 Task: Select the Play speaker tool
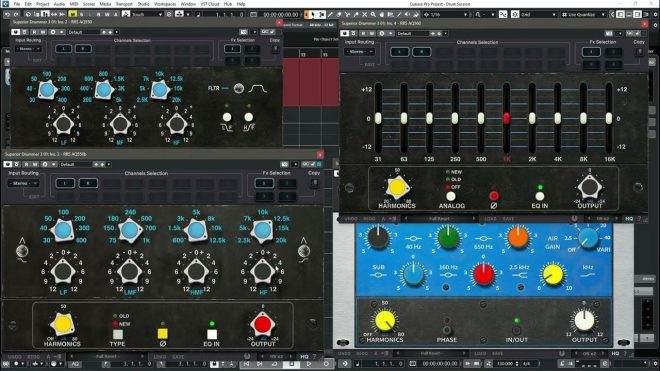[x=407, y=14]
